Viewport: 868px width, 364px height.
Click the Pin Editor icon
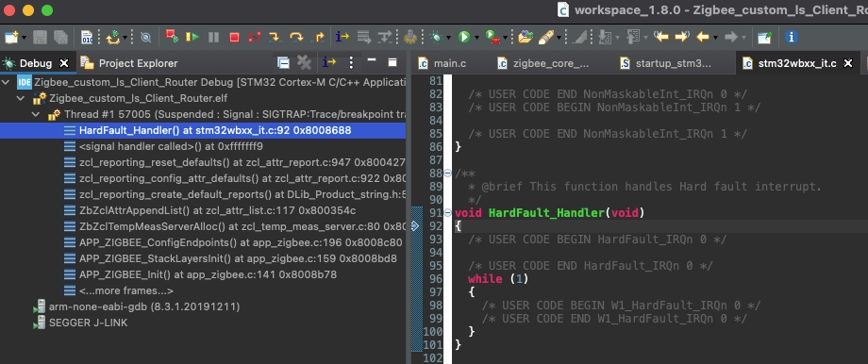click(764, 37)
